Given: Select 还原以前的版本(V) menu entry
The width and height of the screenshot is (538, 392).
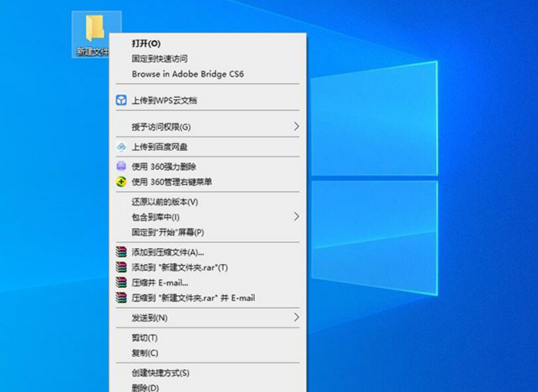Looking at the screenshot, I should click(x=165, y=202).
